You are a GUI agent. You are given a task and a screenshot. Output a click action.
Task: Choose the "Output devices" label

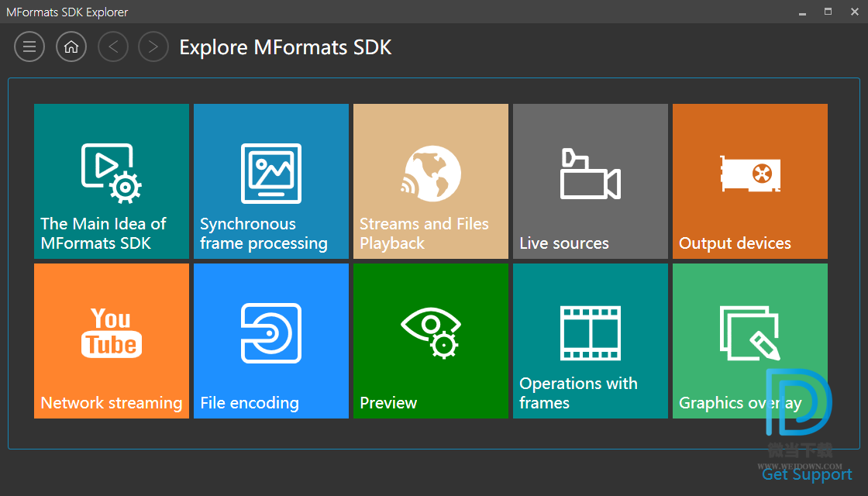(x=735, y=243)
